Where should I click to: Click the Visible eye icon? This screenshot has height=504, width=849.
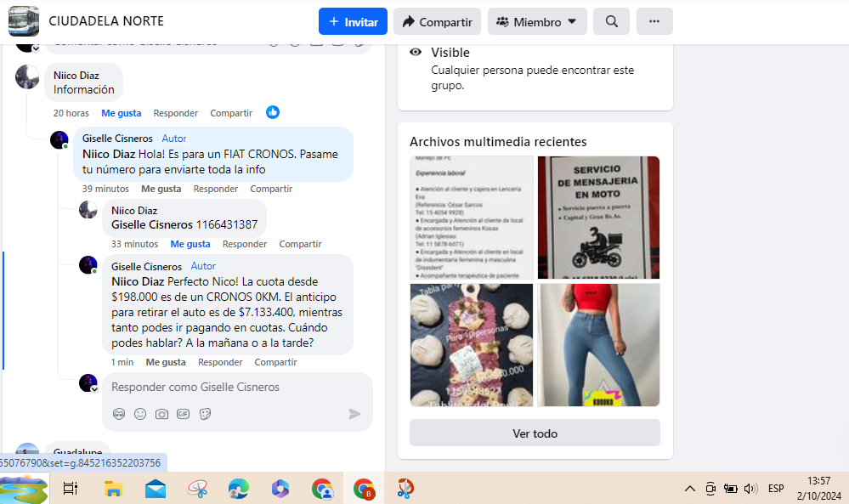coord(416,53)
